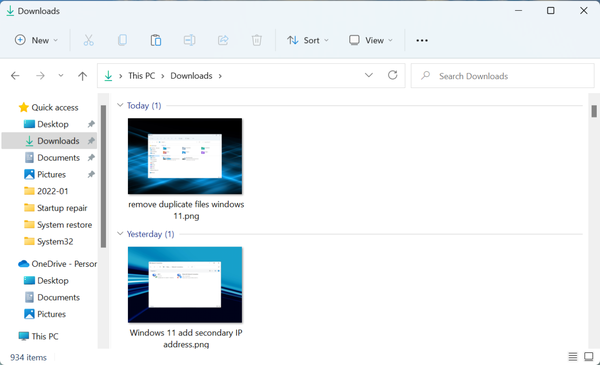Click the Copy icon in toolbar

[122, 40]
